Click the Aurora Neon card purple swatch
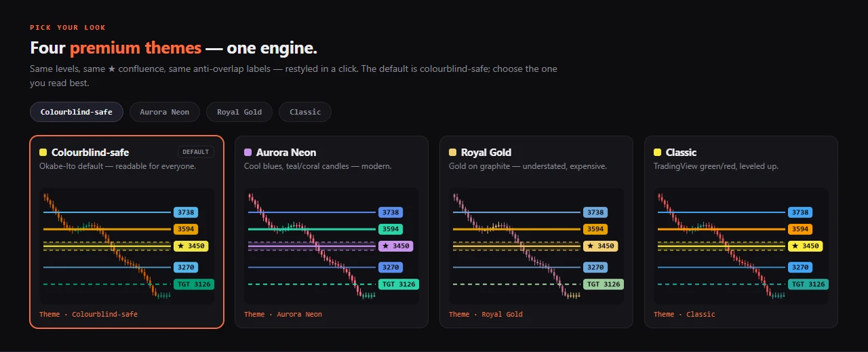Viewport: 868px width, 352px height. tap(248, 153)
